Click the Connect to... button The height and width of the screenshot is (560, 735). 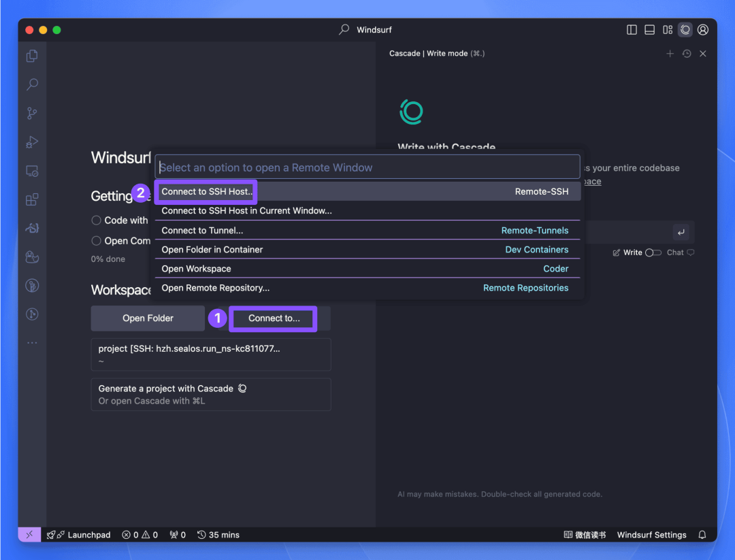274,318
